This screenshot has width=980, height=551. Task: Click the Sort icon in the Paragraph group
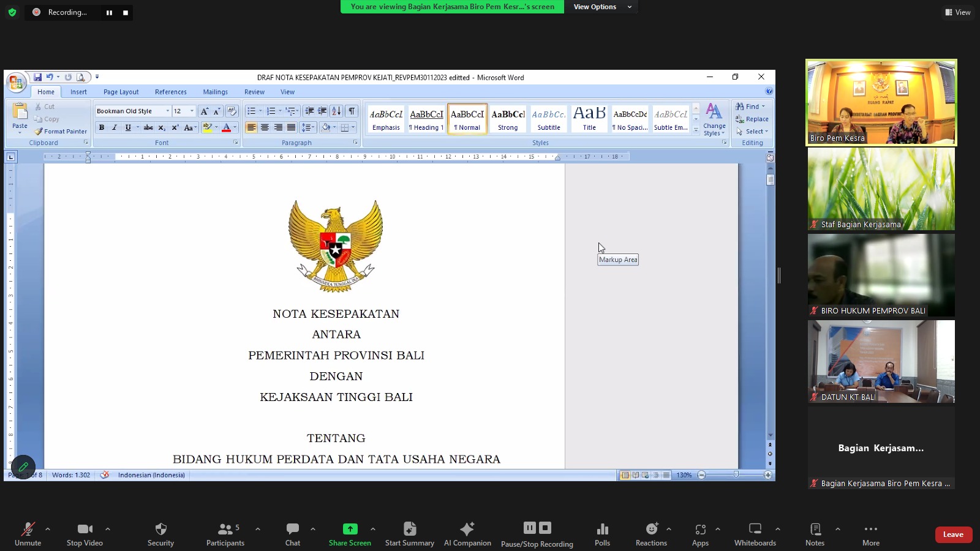[x=336, y=111]
